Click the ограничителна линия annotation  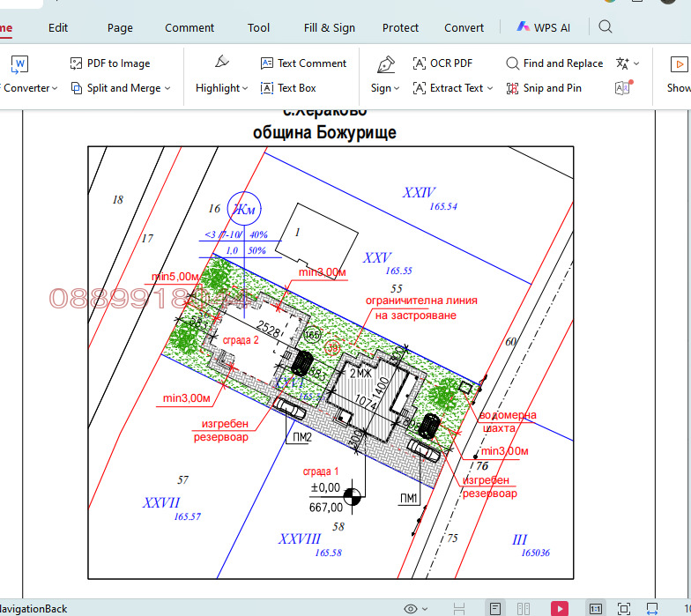tap(421, 308)
